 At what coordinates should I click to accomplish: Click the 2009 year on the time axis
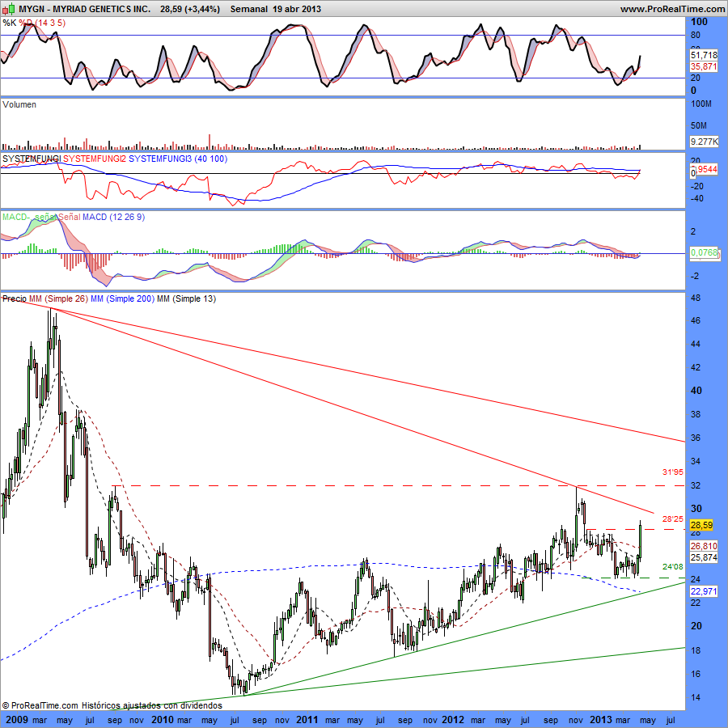point(17,720)
